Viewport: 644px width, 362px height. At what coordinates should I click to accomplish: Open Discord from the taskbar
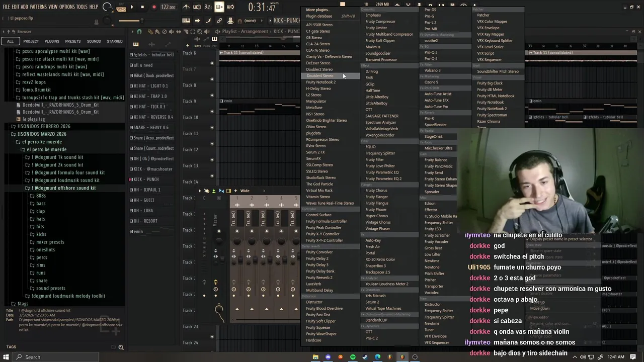point(328,357)
